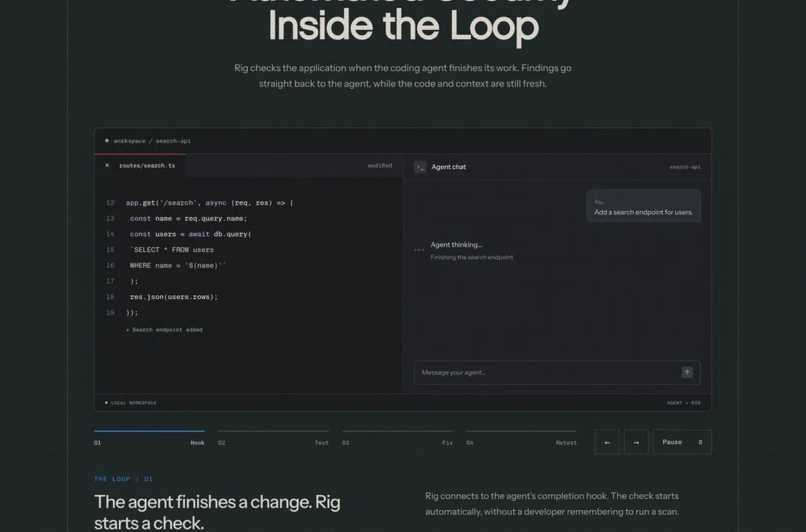Click the pause bars icon
The image size is (806, 532).
point(700,442)
